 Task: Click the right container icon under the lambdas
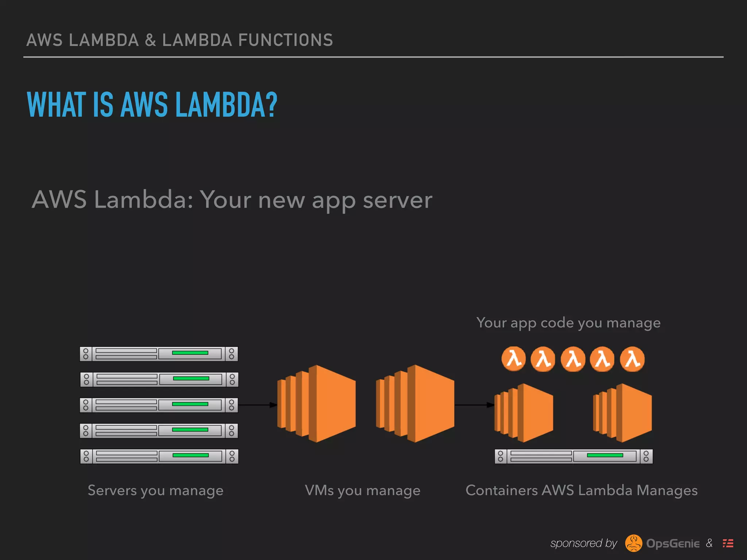[622, 413]
